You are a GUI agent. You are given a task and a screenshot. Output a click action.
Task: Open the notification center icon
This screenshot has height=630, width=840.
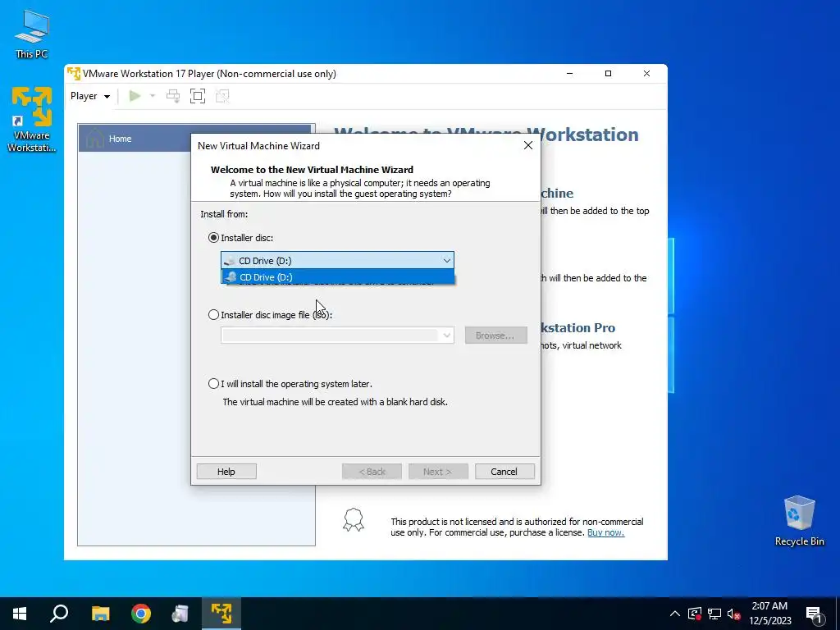coord(814,614)
